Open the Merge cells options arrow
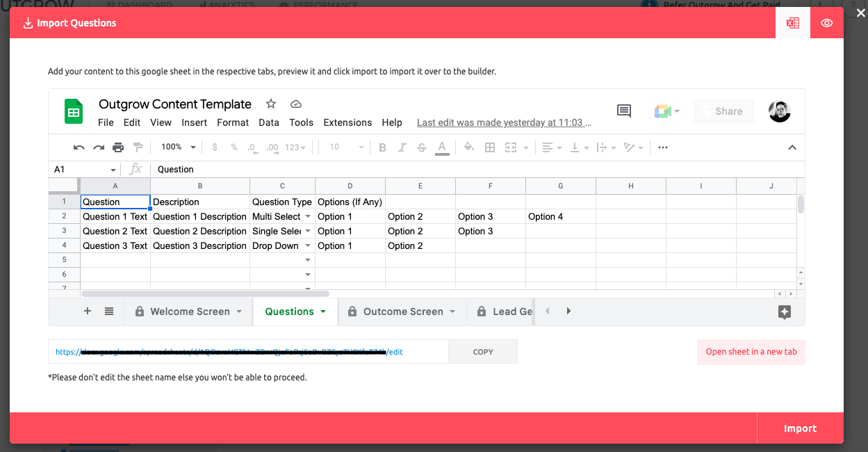 pyautogui.click(x=526, y=147)
